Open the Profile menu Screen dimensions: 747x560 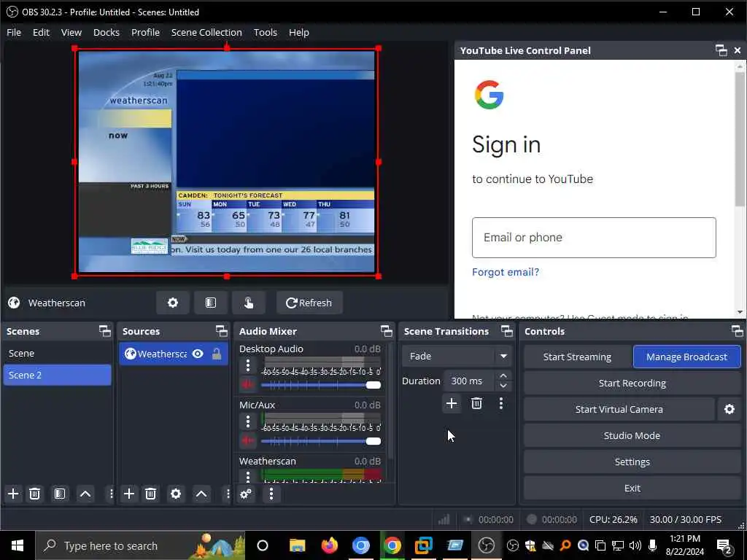point(145,32)
